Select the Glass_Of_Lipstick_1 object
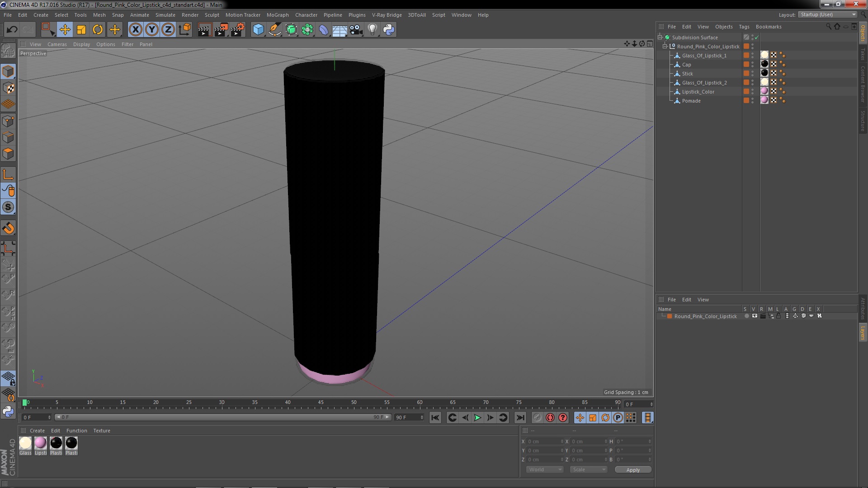The width and height of the screenshot is (868, 488). tap(704, 56)
